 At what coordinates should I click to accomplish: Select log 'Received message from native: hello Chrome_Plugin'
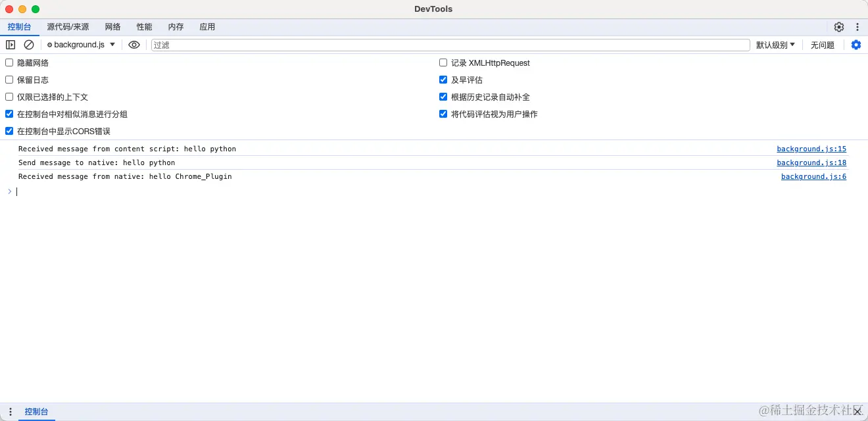click(x=125, y=176)
